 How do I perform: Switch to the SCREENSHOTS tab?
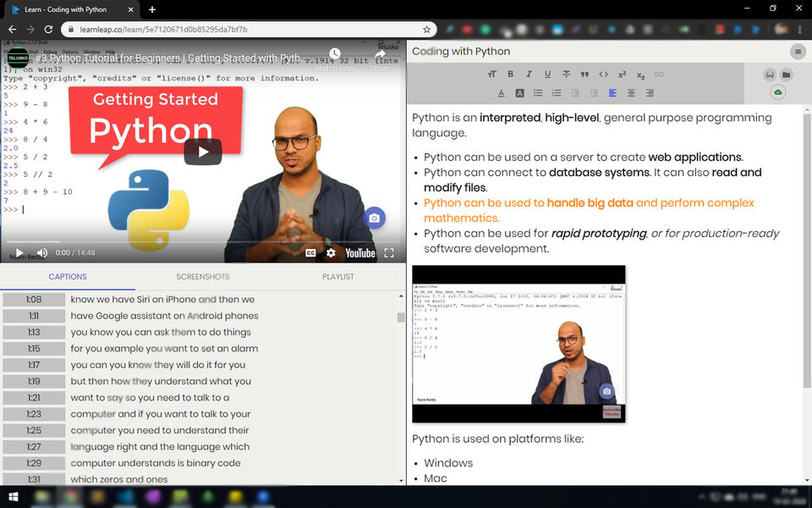(203, 277)
